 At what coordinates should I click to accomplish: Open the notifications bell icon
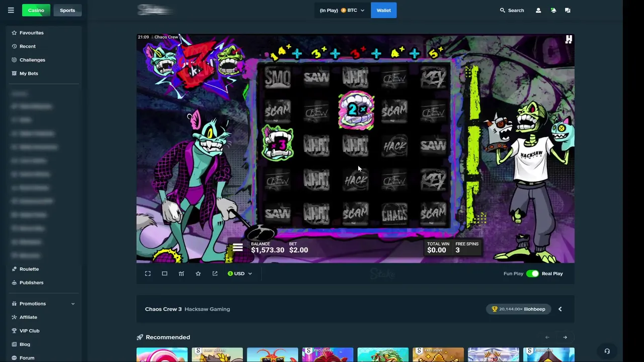553,10
